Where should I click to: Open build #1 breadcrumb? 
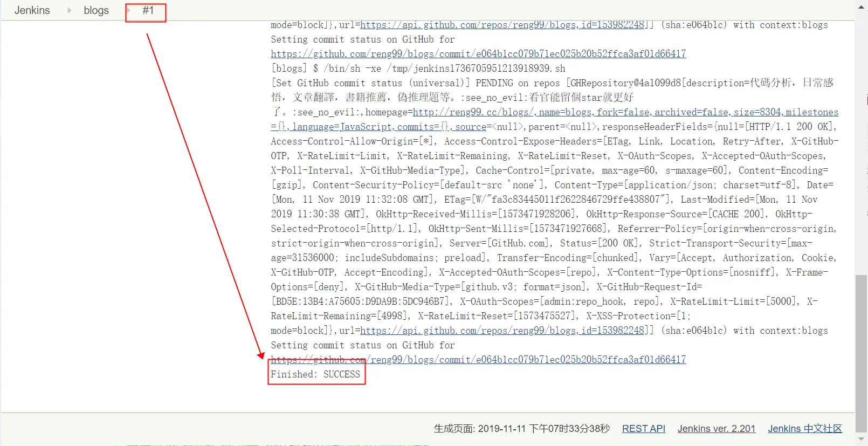148,10
